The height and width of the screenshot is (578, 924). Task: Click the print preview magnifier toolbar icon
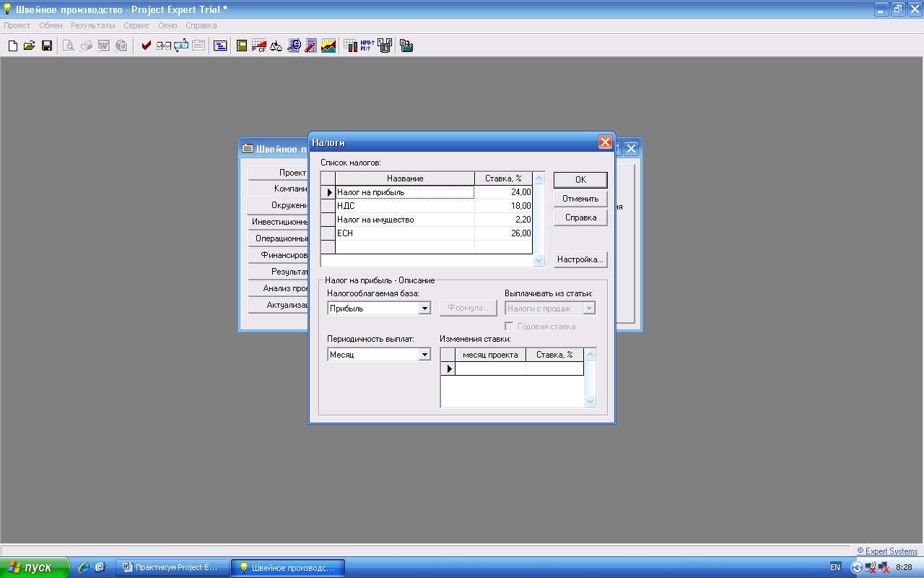coord(69,46)
